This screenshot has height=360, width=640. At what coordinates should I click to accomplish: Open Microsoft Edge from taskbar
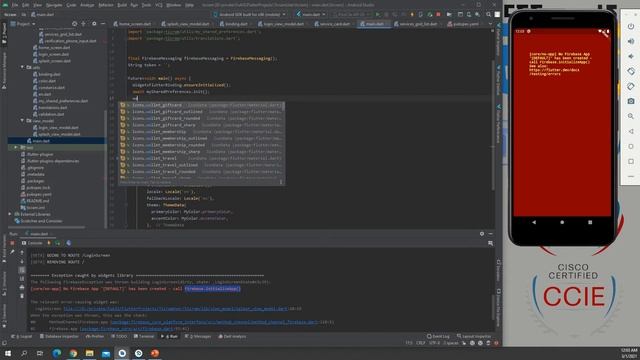click(x=56, y=353)
